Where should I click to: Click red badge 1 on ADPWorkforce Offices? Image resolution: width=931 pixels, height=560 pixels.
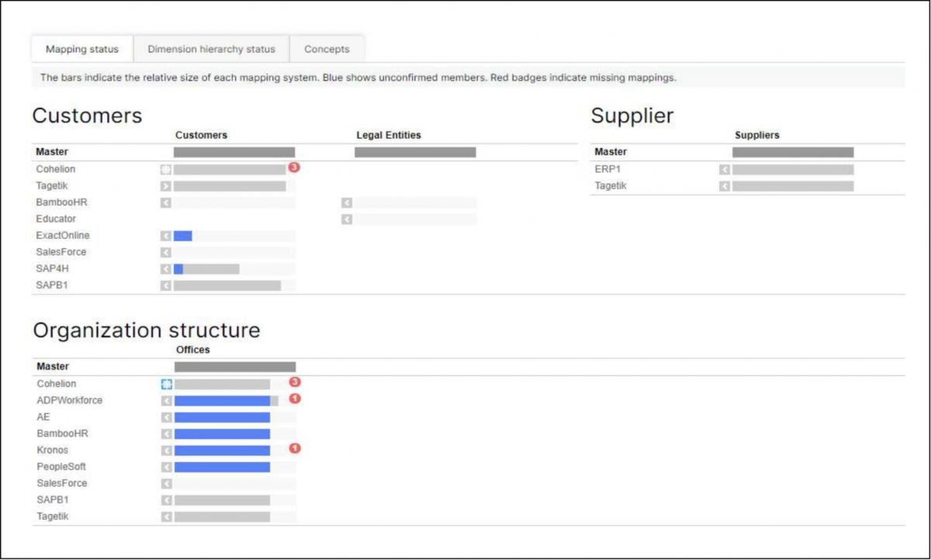295,399
